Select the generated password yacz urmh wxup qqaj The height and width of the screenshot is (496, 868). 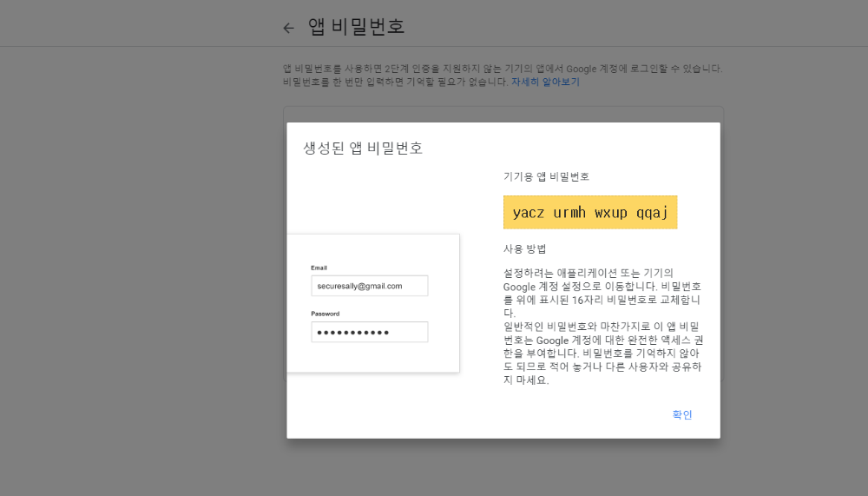590,212
